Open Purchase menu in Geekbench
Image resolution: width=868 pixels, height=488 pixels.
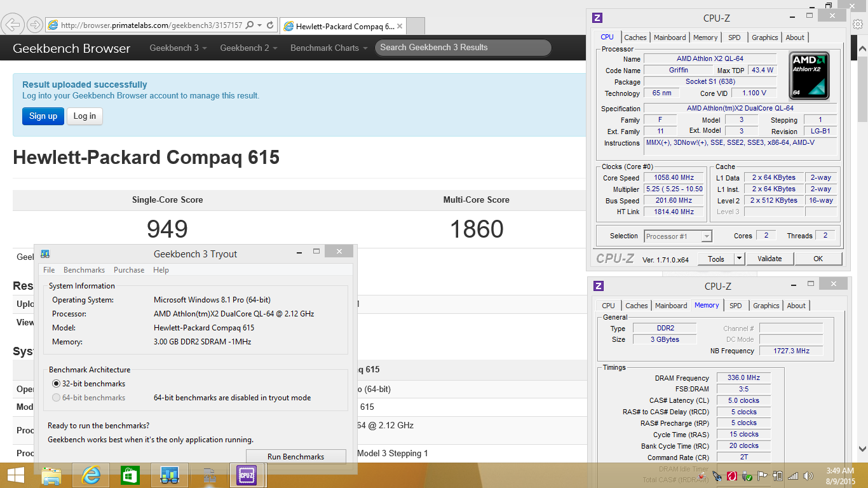(129, 270)
